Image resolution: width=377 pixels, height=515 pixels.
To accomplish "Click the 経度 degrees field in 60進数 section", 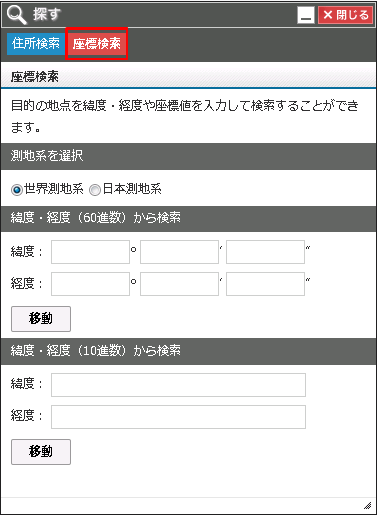I will [x=90, y=284].
